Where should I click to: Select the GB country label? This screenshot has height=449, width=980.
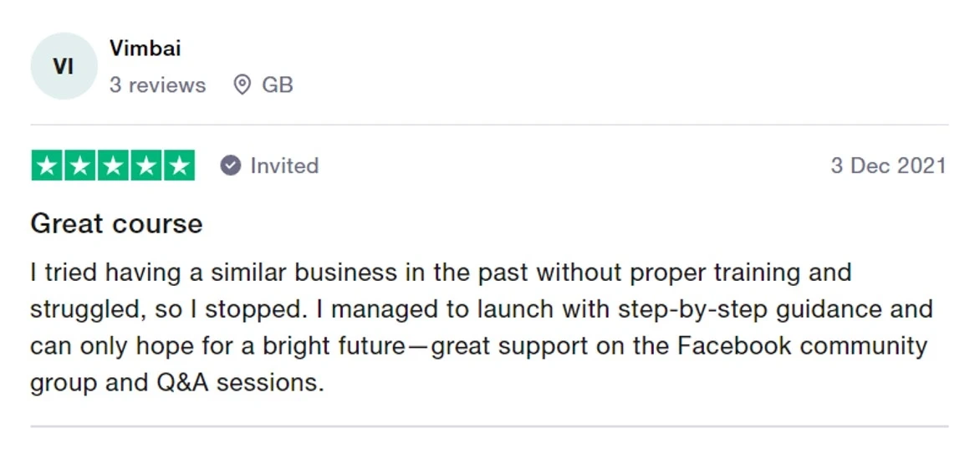point(278,85)
